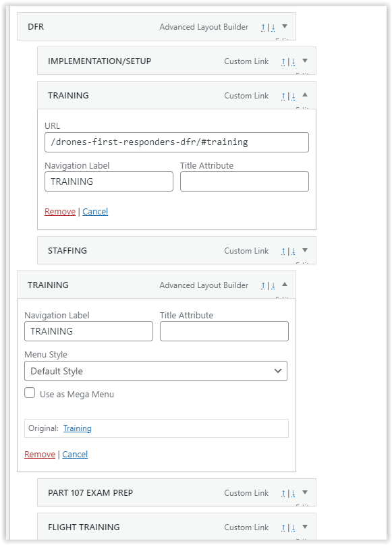
Task: Remove the TRAINING custom link item
Action: [60, 211]
